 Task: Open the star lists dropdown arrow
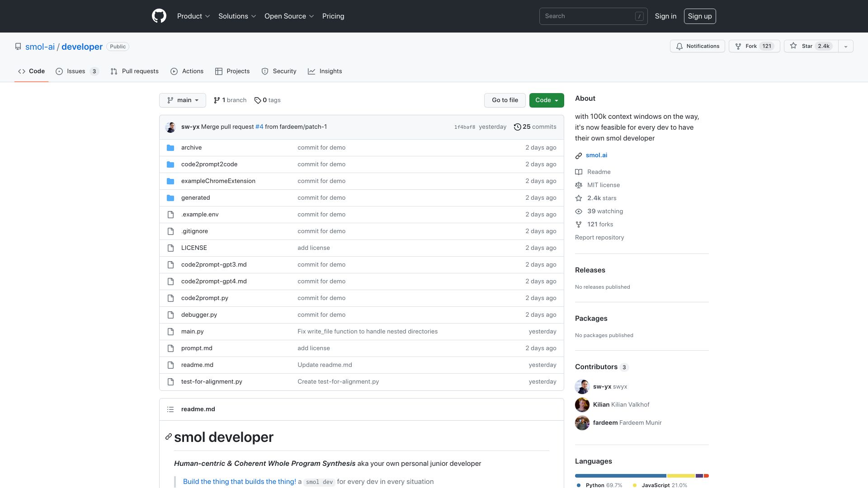846,46
